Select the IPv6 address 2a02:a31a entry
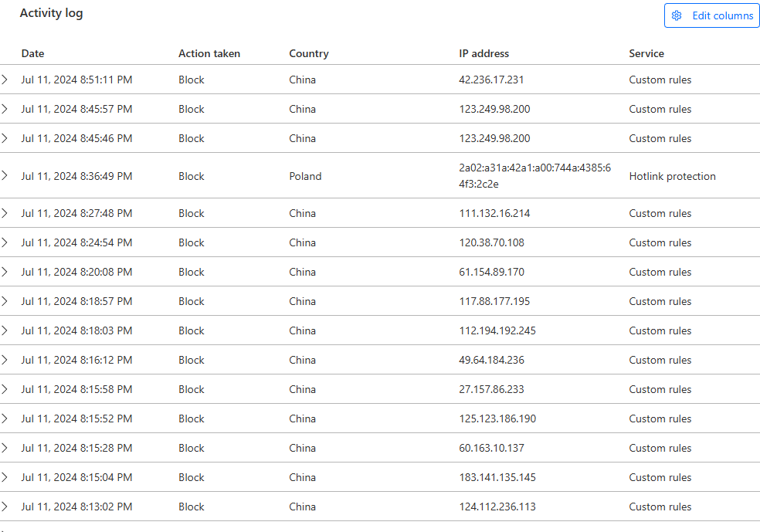 click(x=535, y=176)
